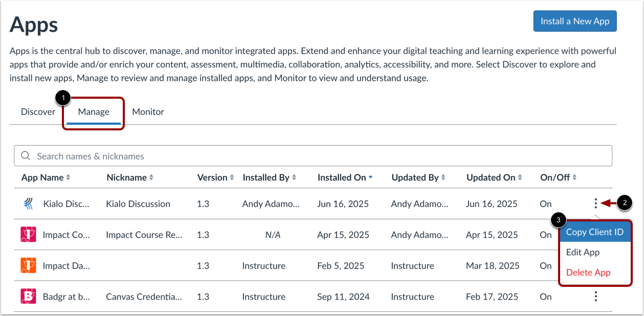
Task: Choose Copy Client ID from menu
Action: tap(594, 232)
